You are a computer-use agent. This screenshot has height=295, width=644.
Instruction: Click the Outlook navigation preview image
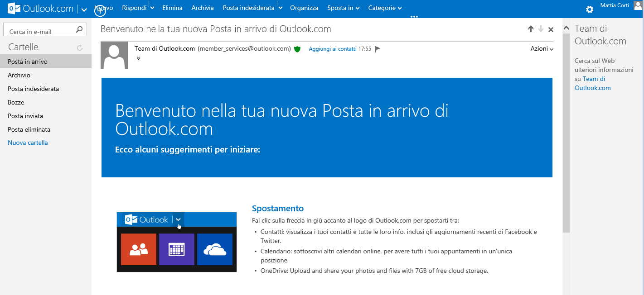coord(177,242)
